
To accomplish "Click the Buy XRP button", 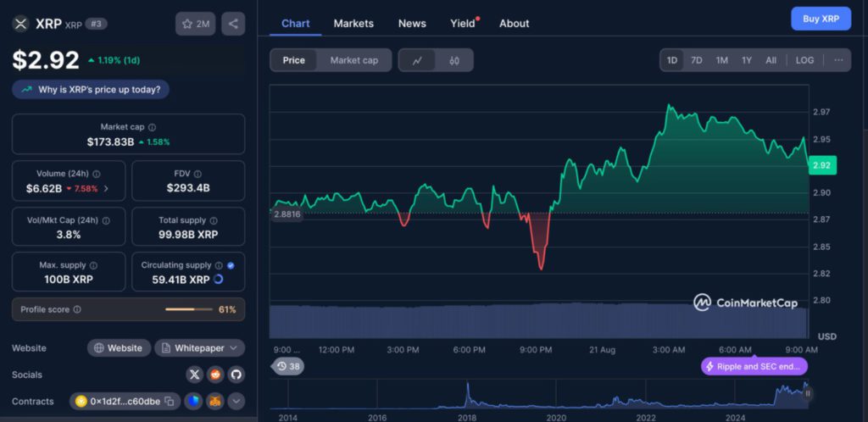I will pyautogui.click(x=821, y=19).
